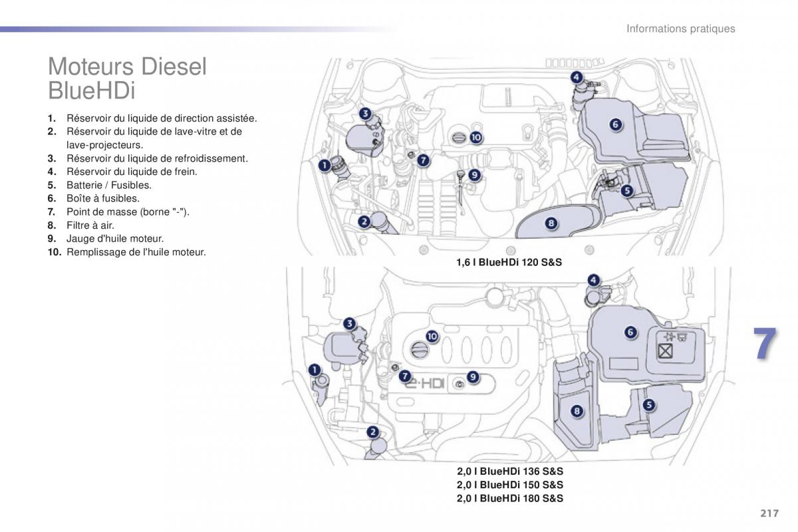Click the page number 217
798x532 pixels.
pyautogui.click(x=768, y=513)
